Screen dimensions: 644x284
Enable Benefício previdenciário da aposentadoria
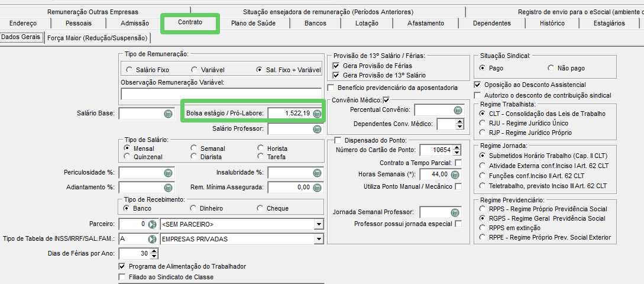point(331,87)
